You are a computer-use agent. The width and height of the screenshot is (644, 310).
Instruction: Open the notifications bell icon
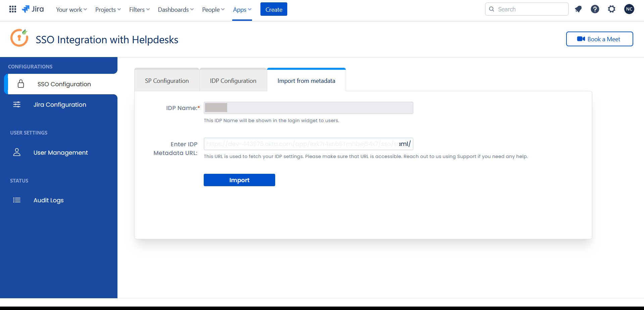pos(578,9)
